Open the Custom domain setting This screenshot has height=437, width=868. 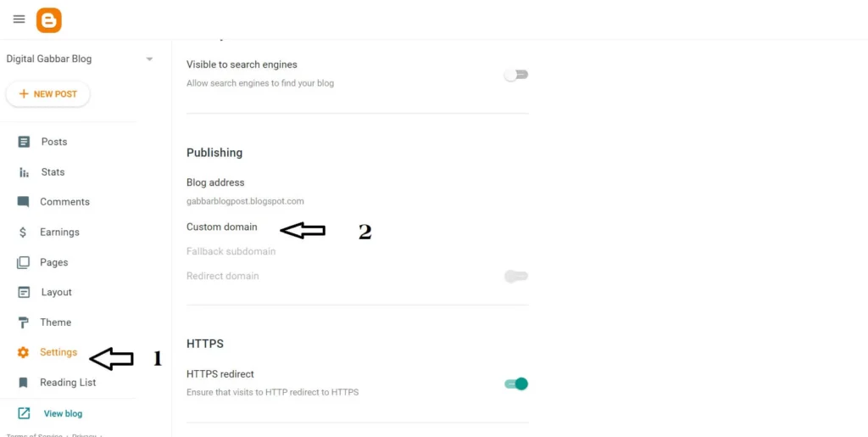tap(222, 227)
